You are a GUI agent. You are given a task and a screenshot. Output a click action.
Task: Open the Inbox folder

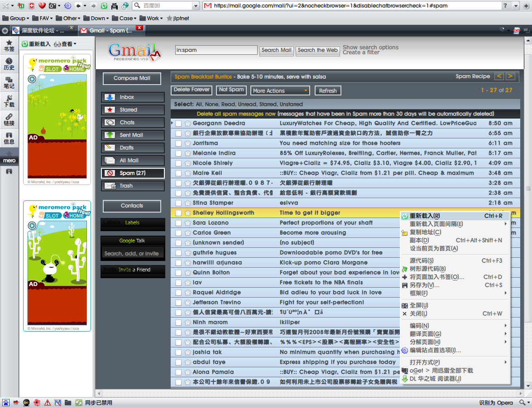coord(133,97)
